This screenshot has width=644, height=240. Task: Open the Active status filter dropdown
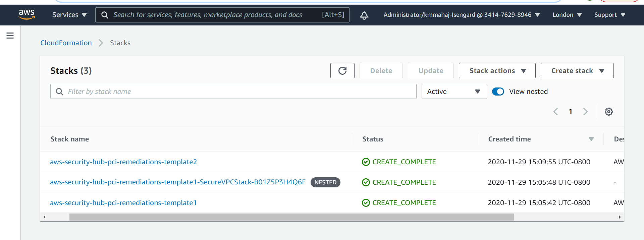coord(454,92)
